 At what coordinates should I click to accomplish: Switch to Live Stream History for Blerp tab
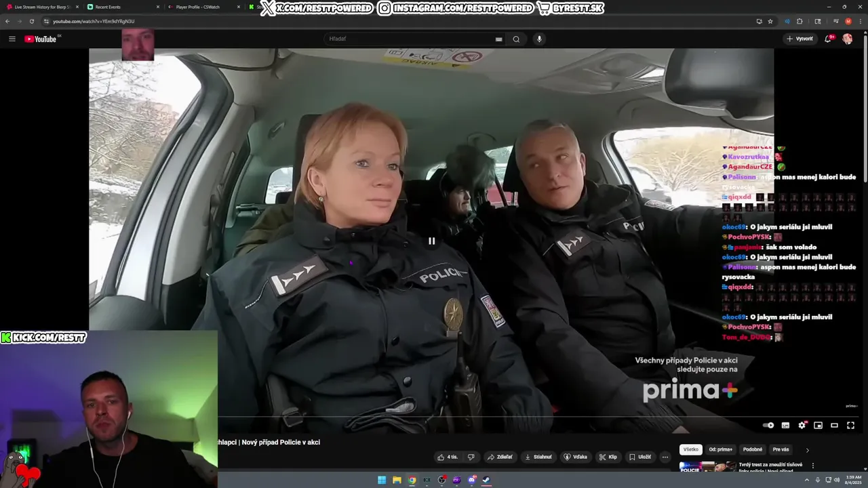42,7
